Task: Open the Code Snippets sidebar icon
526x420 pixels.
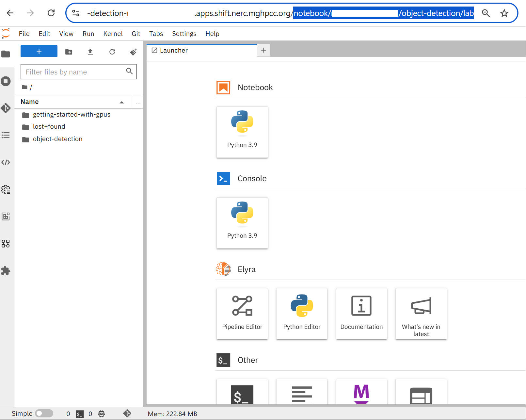Action: [6, 162]
